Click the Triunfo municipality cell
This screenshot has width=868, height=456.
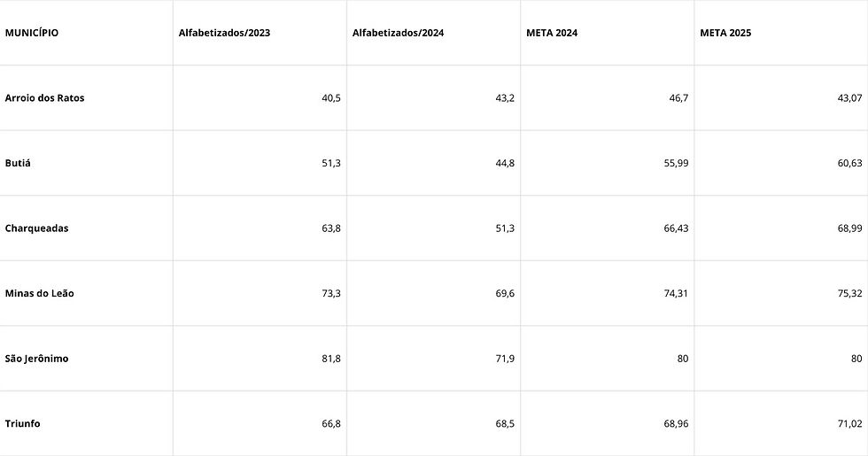point(23,423)
